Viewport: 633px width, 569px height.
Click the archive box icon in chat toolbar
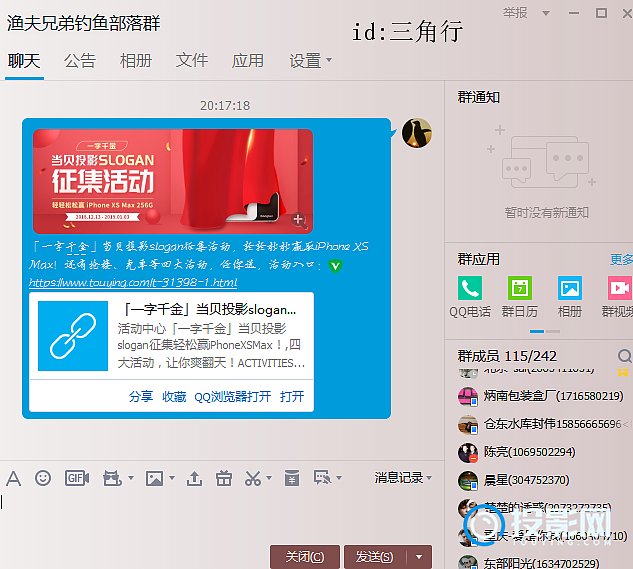[x=292, y=478]
